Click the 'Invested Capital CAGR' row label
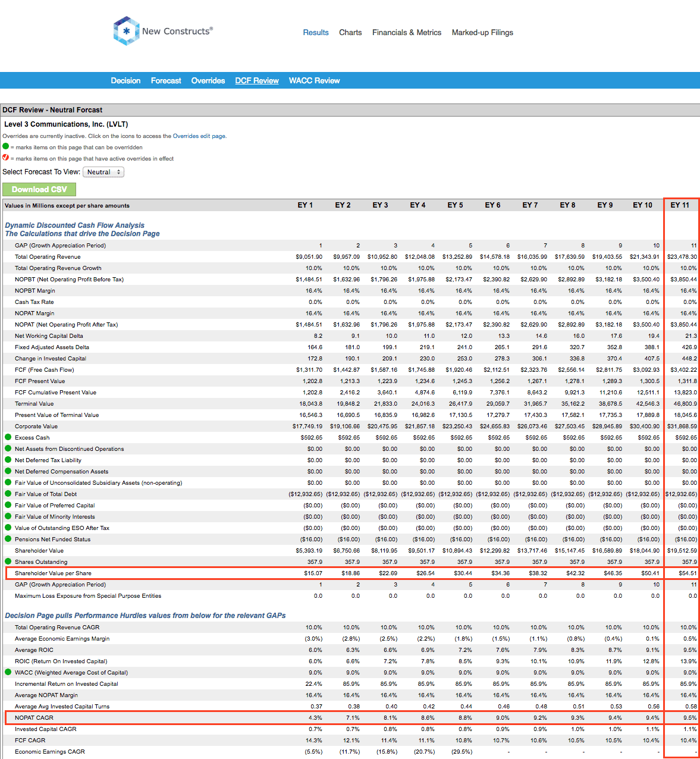The height and width of the screenshot is (759, 700). point(45,729)
